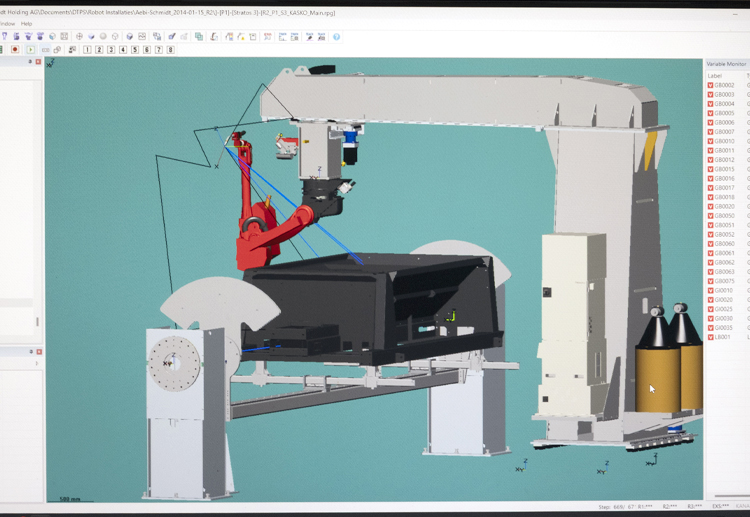Select numbered view button 4

[123, 49]
